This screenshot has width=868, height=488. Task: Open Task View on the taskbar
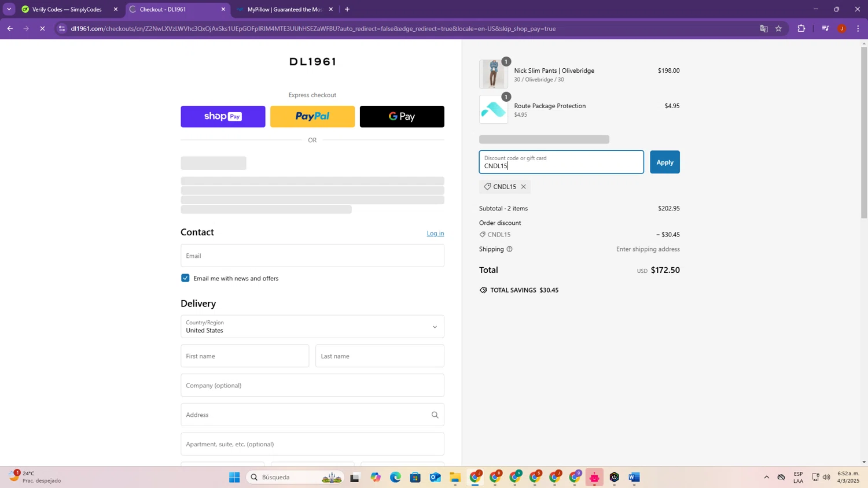coord(355,477)
